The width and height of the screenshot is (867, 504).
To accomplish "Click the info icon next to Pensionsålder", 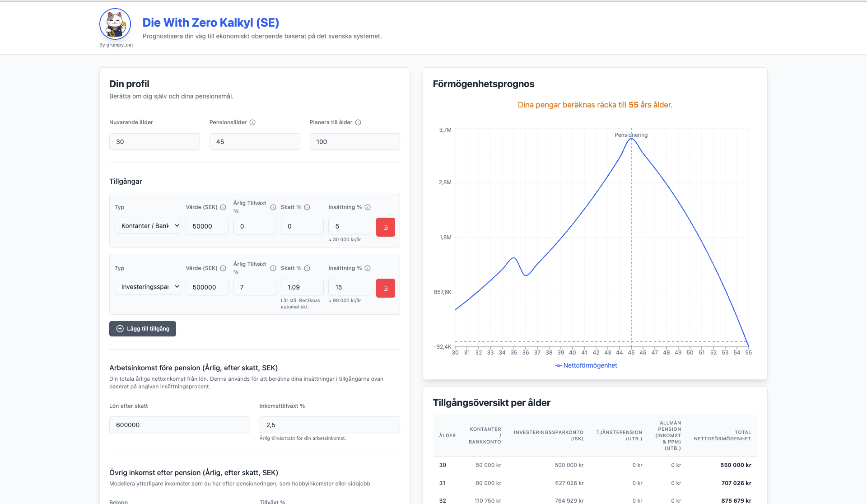I will [x=252, y=122].
